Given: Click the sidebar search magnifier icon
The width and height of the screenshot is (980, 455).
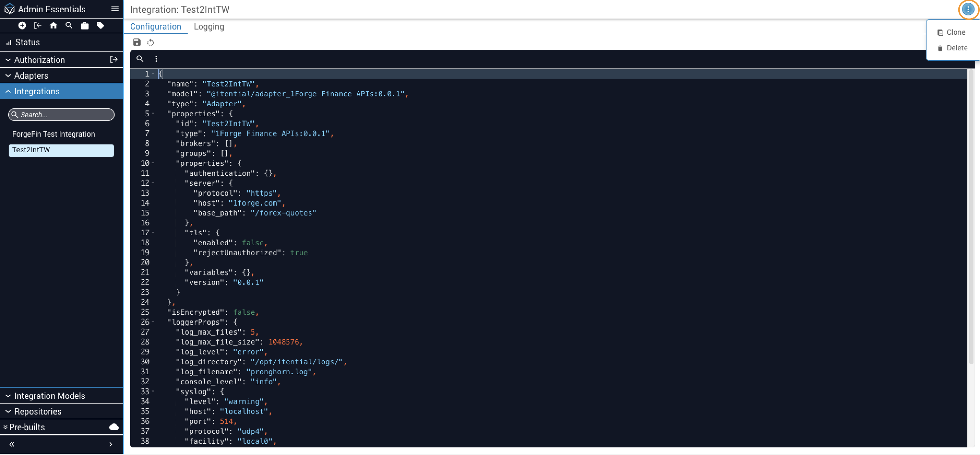Looking at the screenshot, I should pos(69,26).
